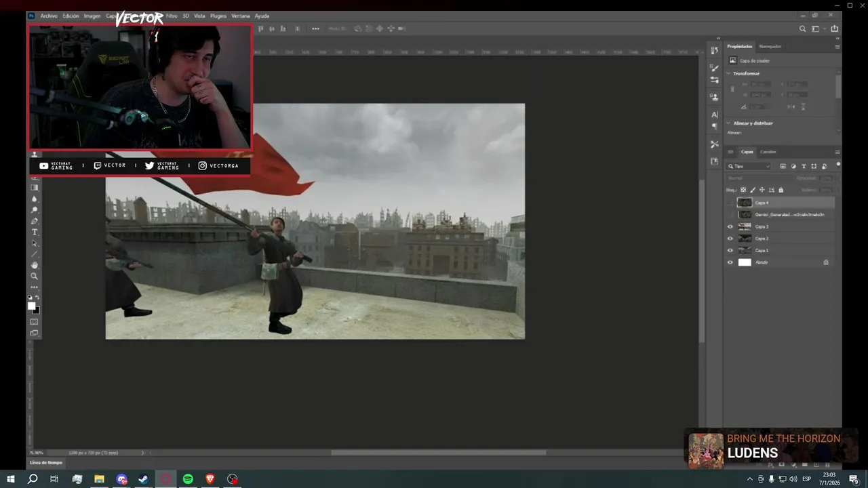Select the Capa 4 layer thumbnail
868x488 pixels.
(x=745, y=203)
